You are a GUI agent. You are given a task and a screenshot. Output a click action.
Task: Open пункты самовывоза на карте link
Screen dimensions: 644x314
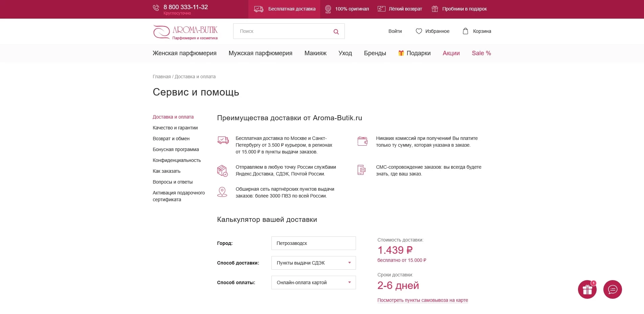tap(422, 300)
